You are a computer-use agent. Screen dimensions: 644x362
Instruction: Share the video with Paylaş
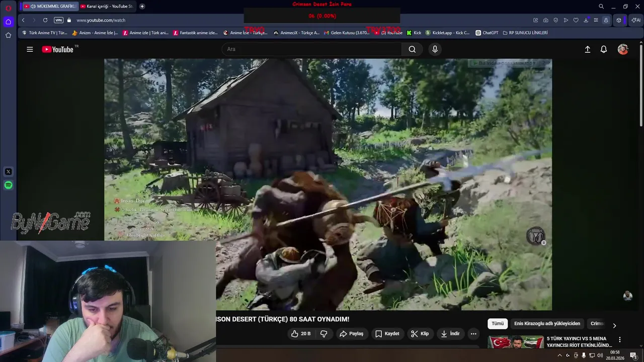(351, 333)
